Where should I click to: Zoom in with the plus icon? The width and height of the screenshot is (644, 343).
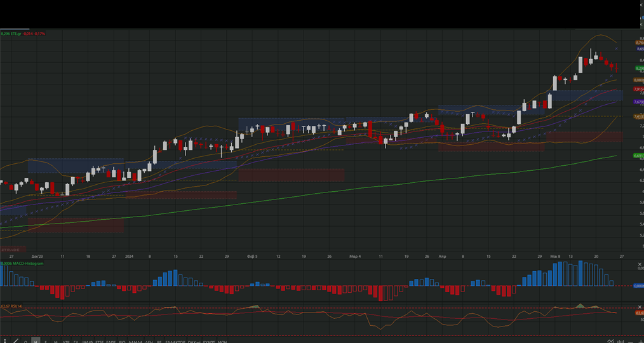click(x=641, y=342)
